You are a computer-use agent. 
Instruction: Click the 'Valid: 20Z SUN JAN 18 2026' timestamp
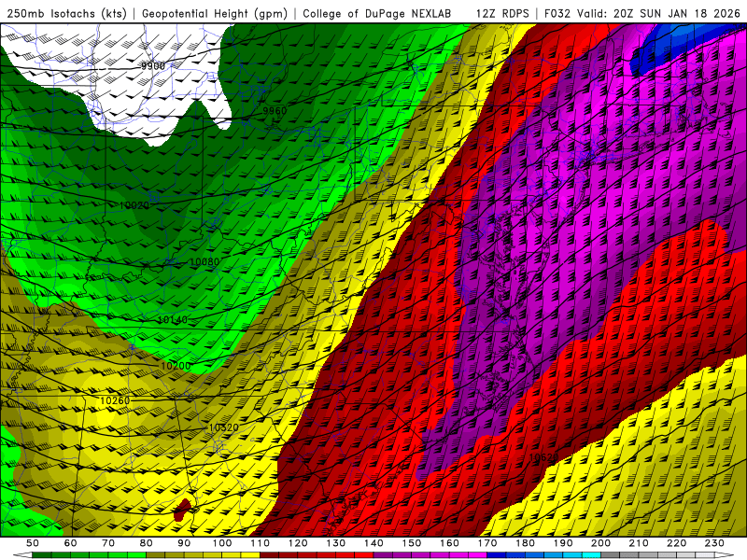point(658,13)
